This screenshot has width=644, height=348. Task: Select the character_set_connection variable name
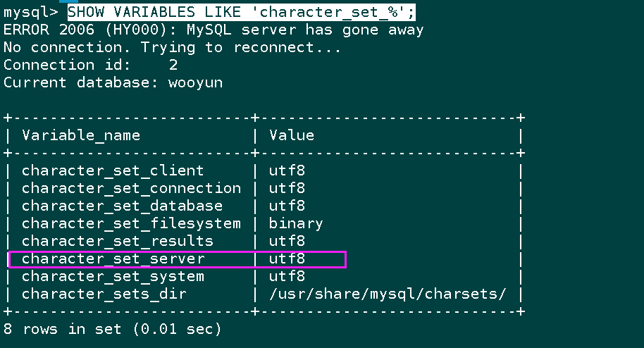[132, 189]
